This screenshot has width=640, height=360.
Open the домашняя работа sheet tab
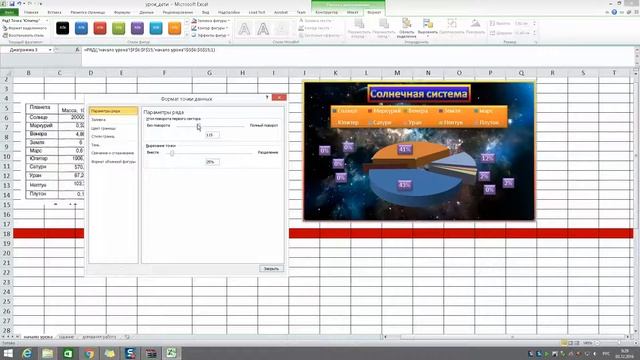(99, 337)
